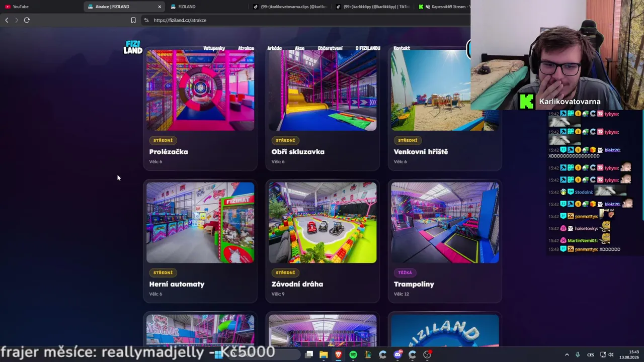Open the O FIZILANDU menu item
Image resolution: width=644 pixels, height=362 pixels.
coord(368,48)
